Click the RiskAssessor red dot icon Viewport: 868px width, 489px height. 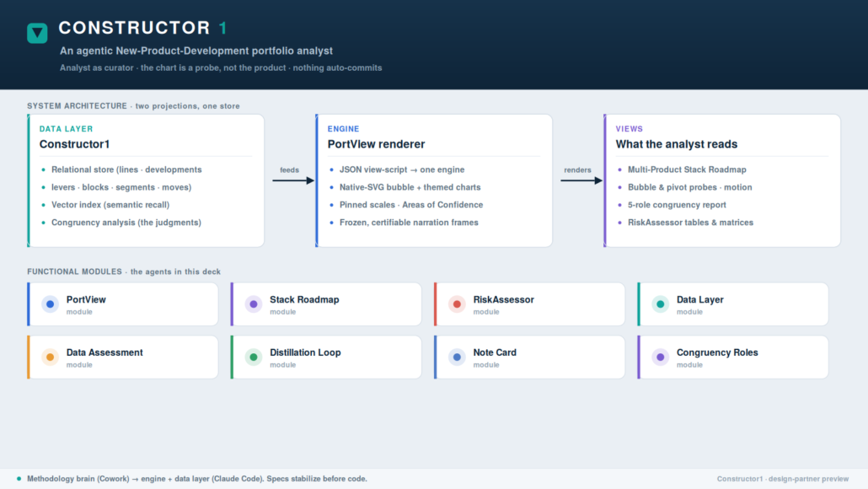(x=457, y=304)
